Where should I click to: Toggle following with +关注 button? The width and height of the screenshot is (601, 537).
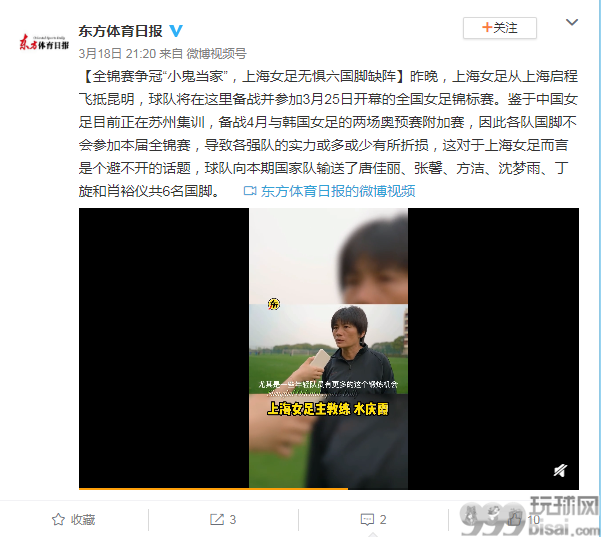499,28
